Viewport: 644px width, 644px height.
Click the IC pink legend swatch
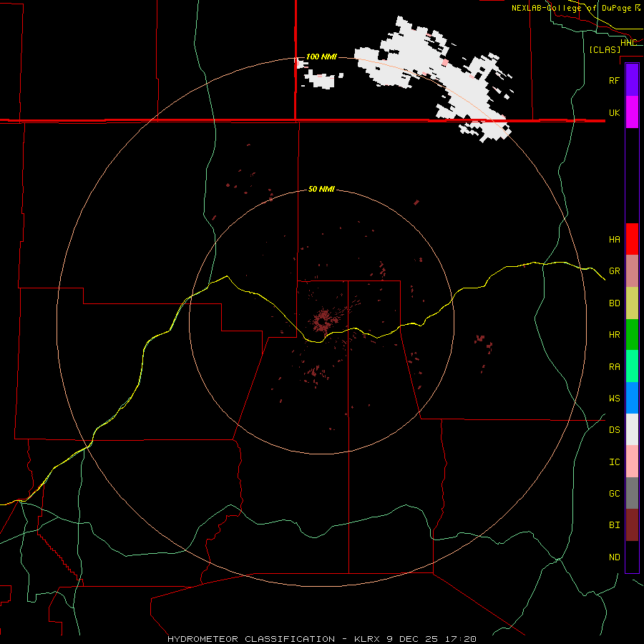[x=632, y=462]
